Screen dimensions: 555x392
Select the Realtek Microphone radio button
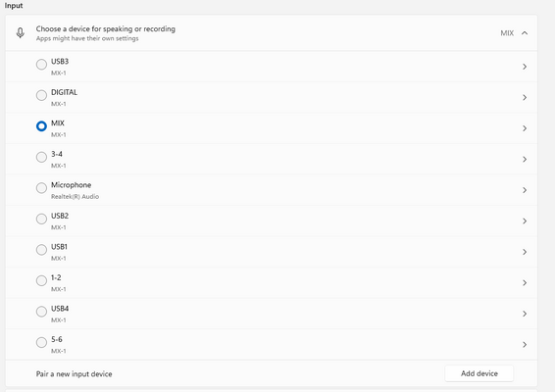[41, 188]
